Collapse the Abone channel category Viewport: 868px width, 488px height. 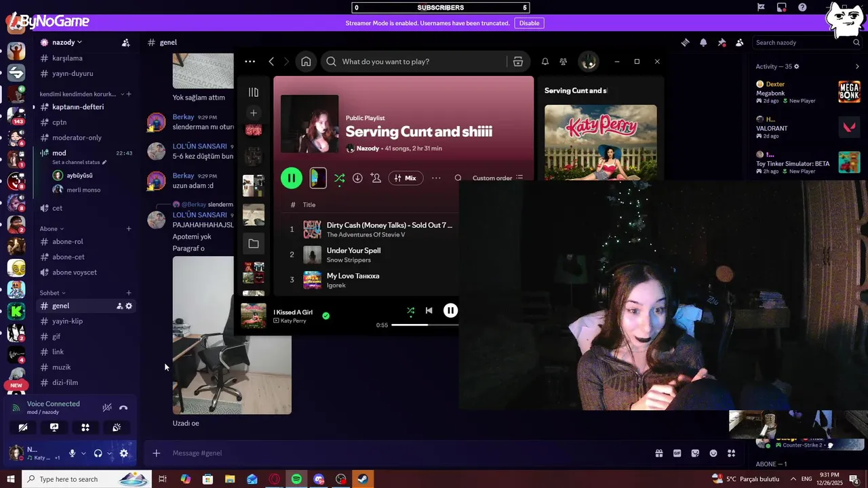click(52, 229)
